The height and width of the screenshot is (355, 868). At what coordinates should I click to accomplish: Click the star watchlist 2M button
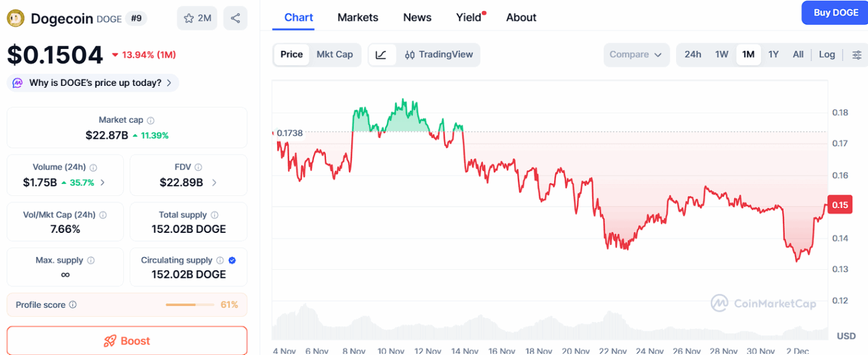point(197,18)
